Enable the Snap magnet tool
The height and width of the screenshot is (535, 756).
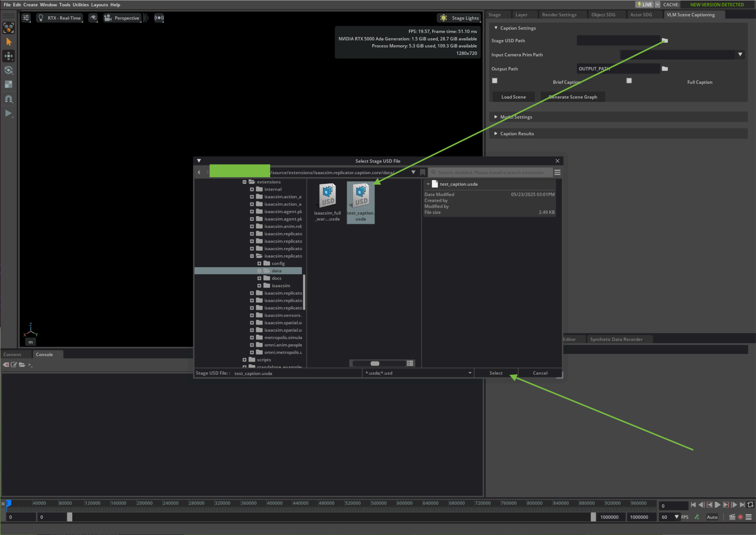(9, 99)
